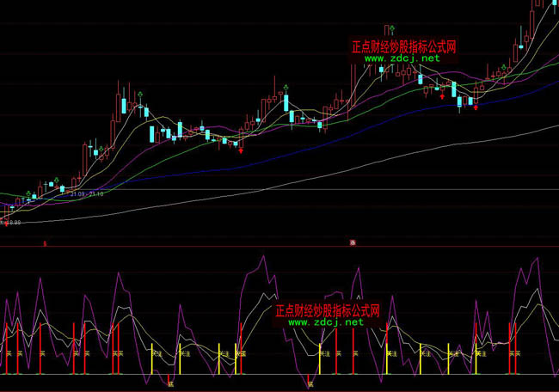Click the red down arrow below candle near left-center dip
This screenshot has height=392, width=559.
[241, 150]
